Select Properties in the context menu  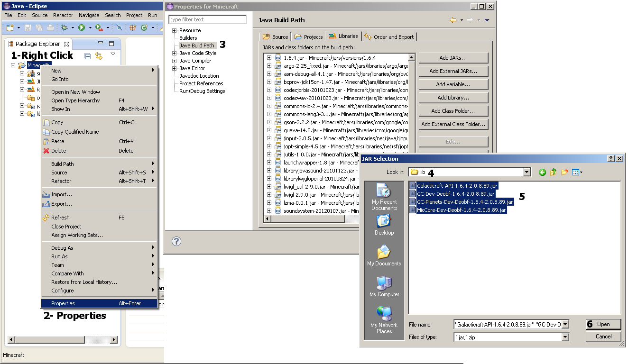coord(63,303)
